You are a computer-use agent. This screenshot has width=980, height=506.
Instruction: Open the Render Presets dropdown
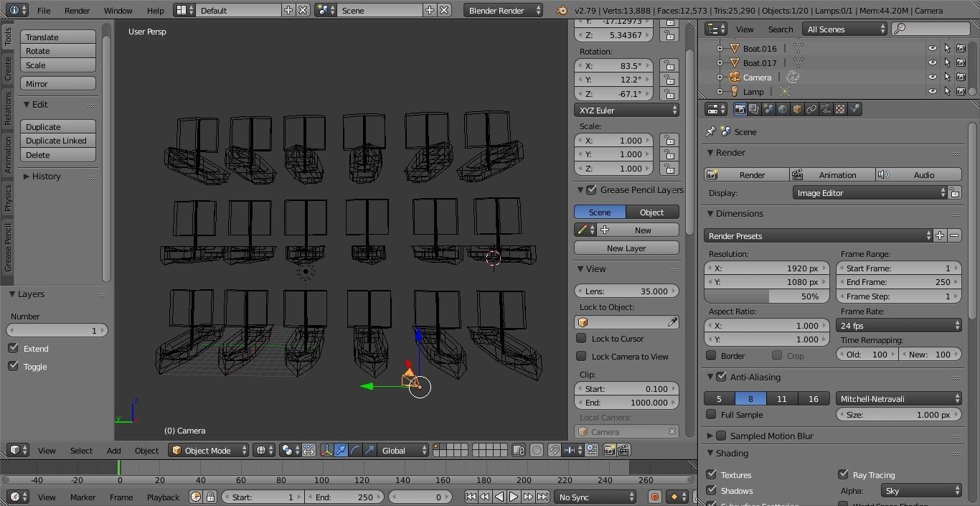(819, 235)
